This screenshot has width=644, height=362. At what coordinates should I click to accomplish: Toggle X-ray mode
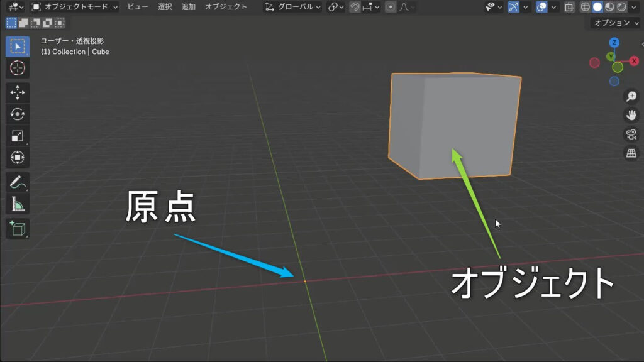pyautogui.click(x=569, y=7)
